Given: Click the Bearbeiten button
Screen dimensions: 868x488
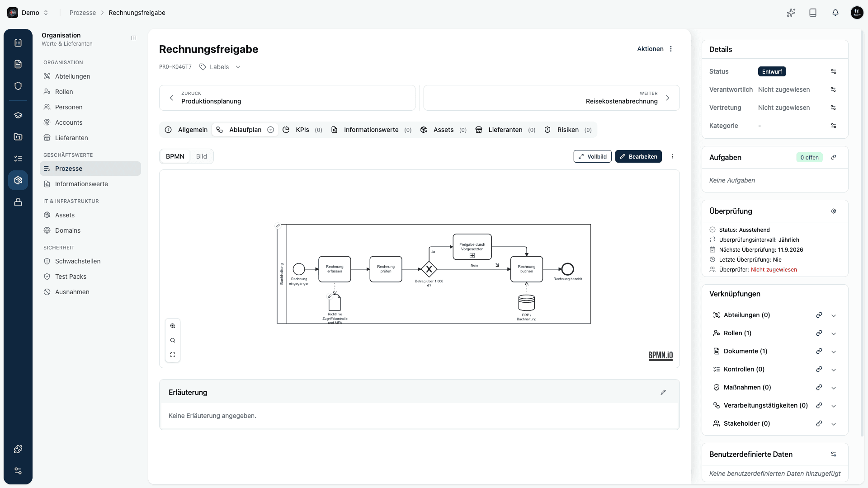Looking at the screenshot, I should [x=638, y=156].
